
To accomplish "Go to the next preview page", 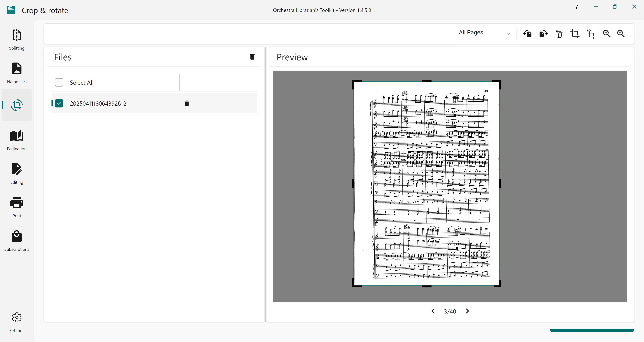I will point(467,311).
